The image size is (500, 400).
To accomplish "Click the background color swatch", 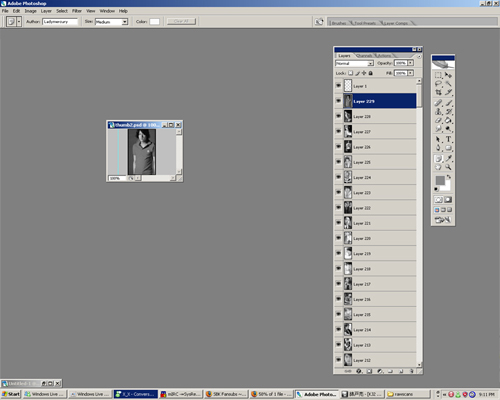I will 446,187.
